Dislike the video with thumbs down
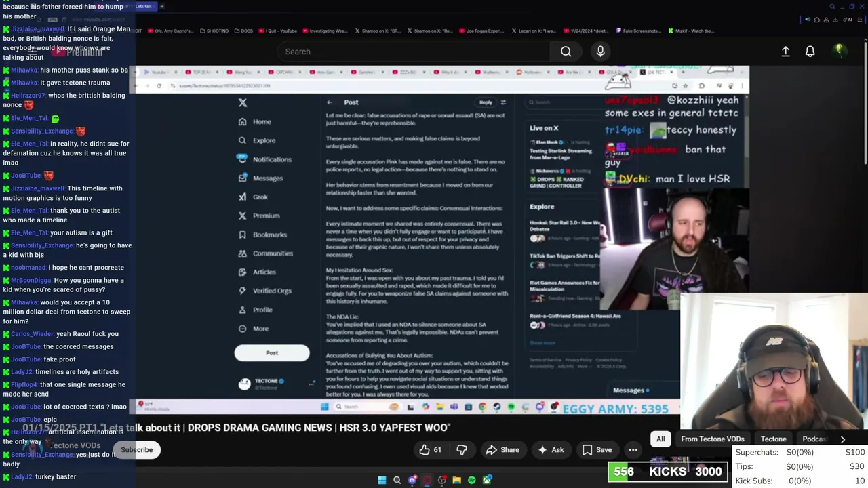 (462, 450)
